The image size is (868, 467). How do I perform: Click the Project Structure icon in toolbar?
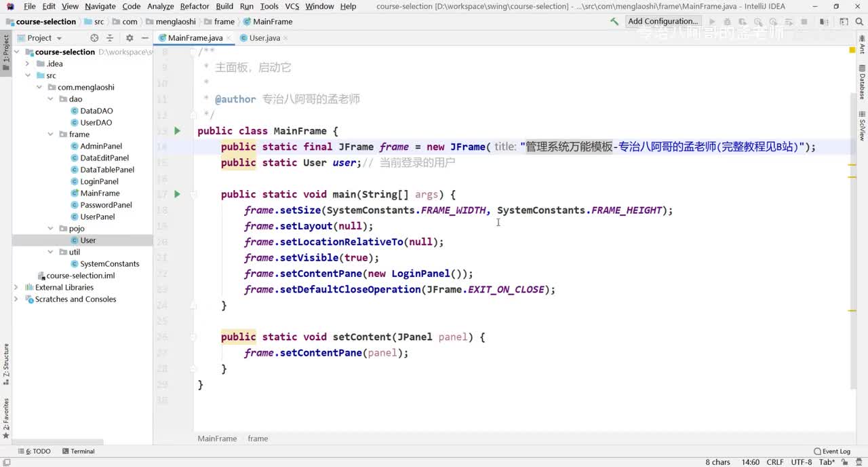[x=823, y=21]
